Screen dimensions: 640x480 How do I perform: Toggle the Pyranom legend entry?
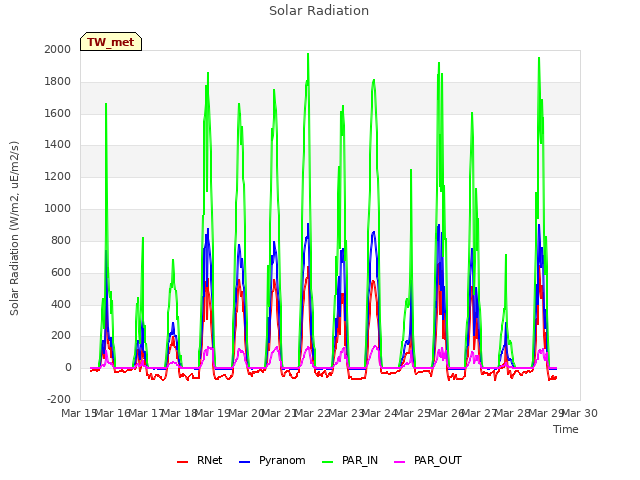click(272, 460)
